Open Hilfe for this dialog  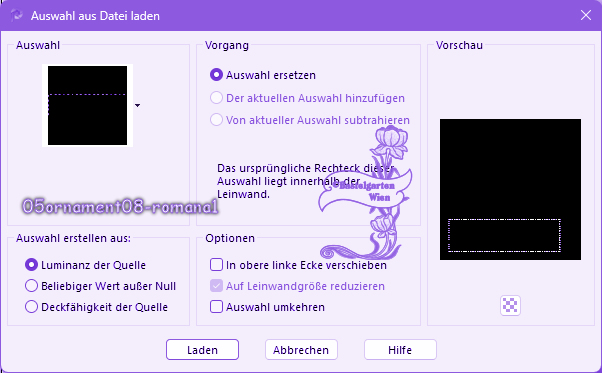tap(400, 350)
